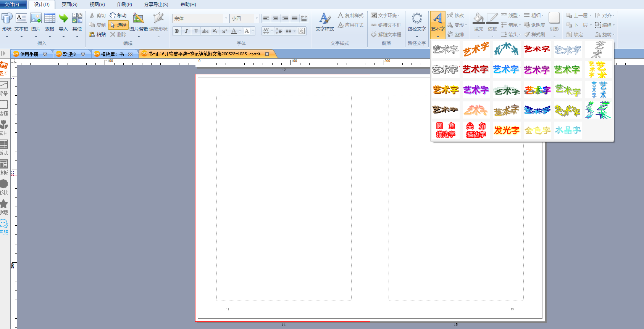The image size is (644, 329).
Task: Choose the 发光字 glowing art text style
Action: pyautogui.click(x=507, y=130)
